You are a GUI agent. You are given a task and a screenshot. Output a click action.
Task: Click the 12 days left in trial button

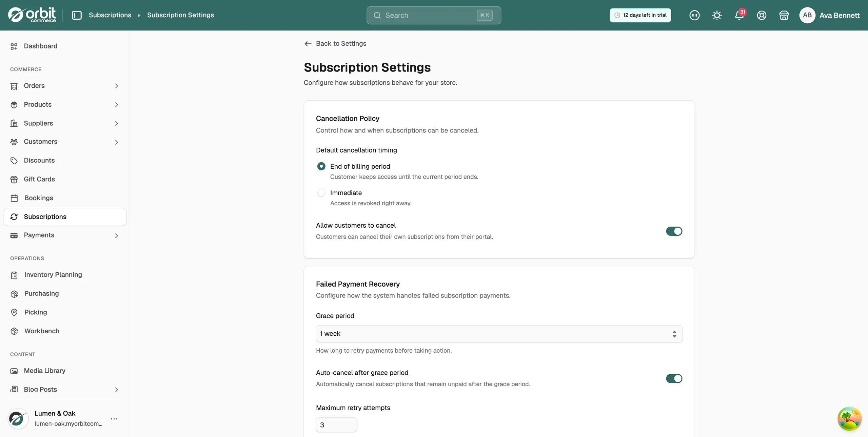click(x=640, y=15)
